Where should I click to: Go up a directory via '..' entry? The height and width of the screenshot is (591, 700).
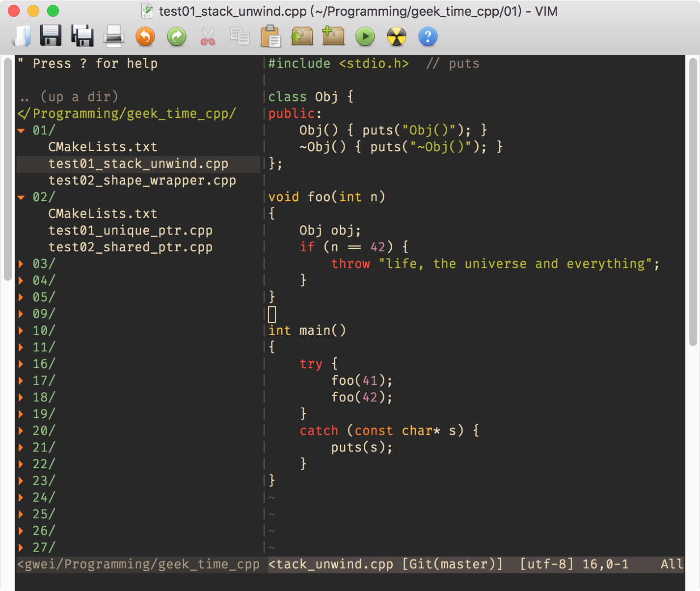tap(66, 97)
